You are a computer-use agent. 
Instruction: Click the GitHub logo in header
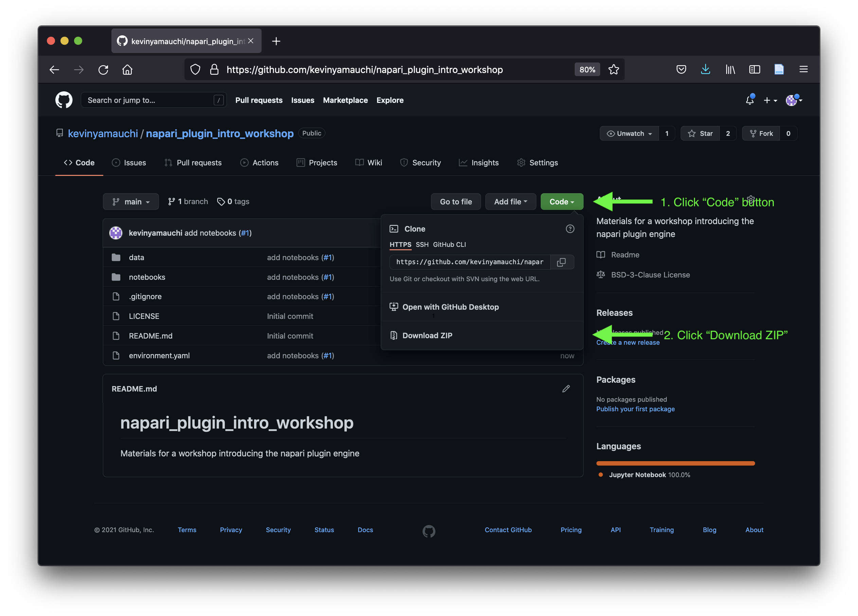point(64,100)
